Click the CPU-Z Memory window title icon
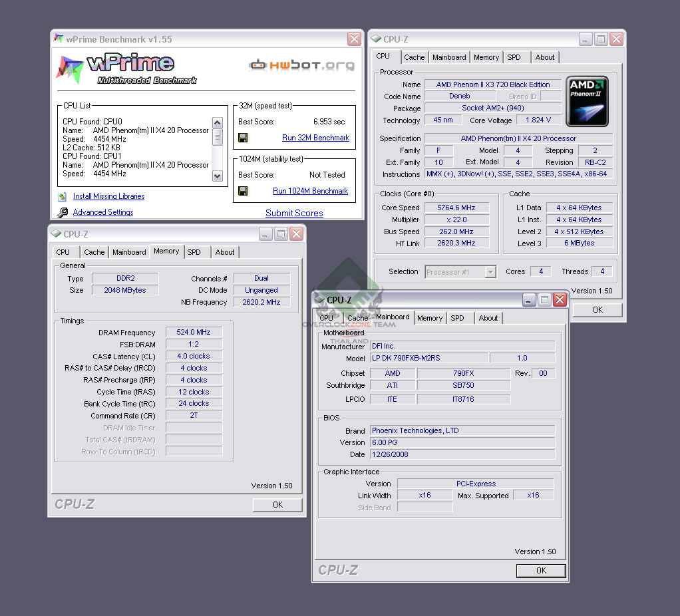Image resolution: width=680 pixels, height=616 pixels. click(x=56, y=234)
